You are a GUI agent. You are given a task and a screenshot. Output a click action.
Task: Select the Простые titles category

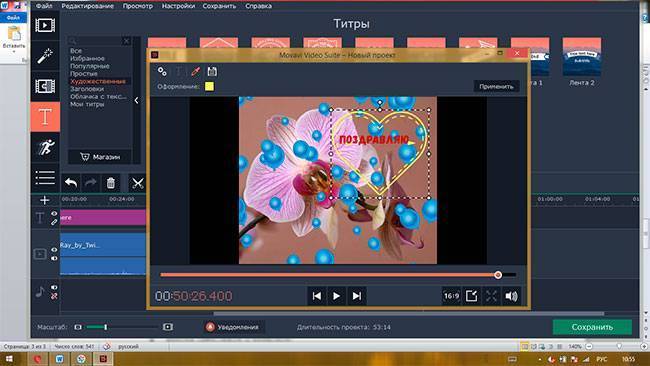pyautogui.click(x=84, y=73)
